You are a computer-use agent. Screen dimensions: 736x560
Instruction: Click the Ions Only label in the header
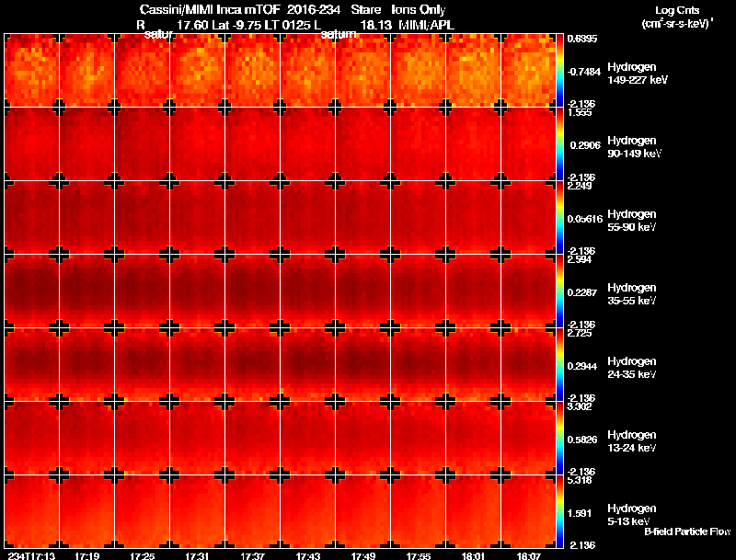419,10
